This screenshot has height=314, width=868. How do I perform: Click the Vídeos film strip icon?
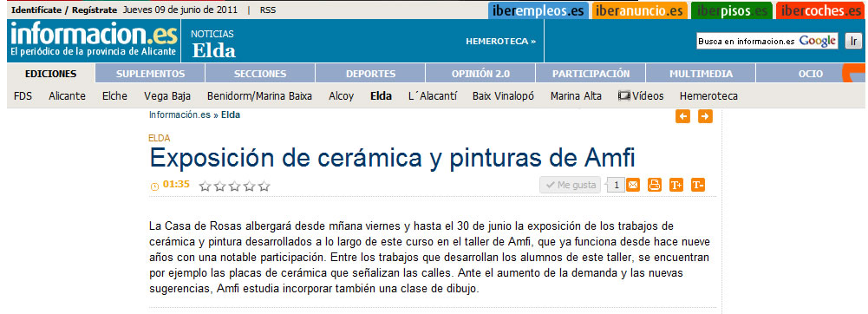(624, 95)
